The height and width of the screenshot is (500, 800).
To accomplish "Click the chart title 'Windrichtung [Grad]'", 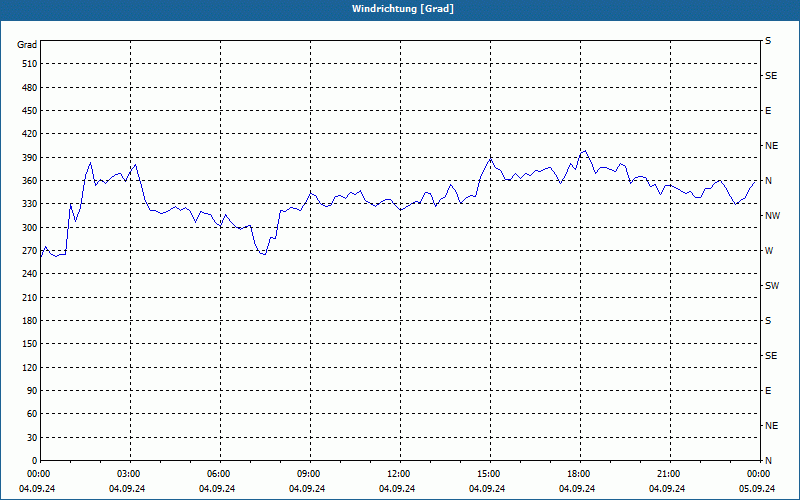I will pyautogui.click(x=403, y=9).
